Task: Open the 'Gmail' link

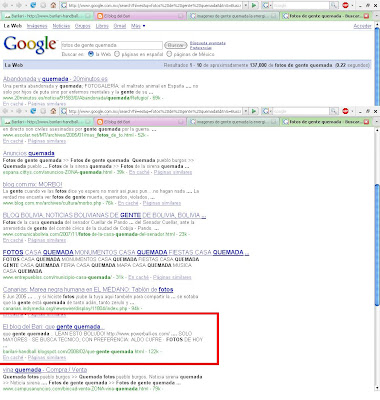Action: pyautogui.click(x=120, y=26)
